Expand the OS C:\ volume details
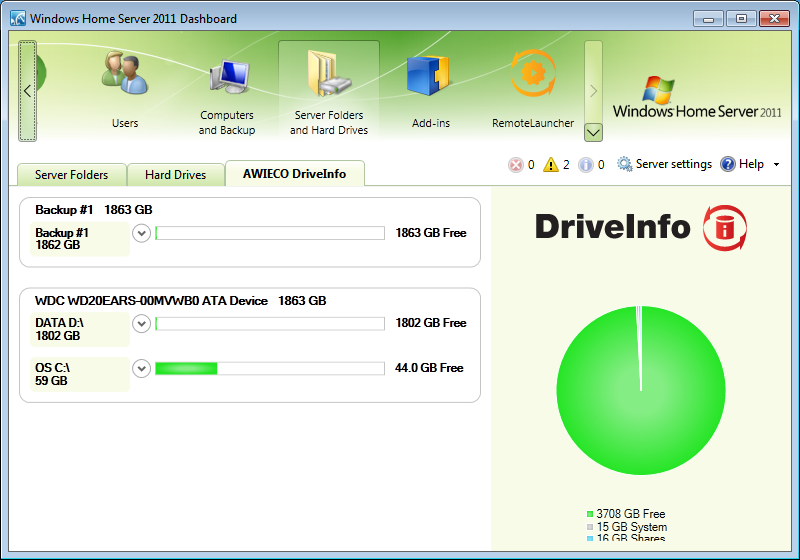The height and width of the screenshot is (560, 800). [x=141, y=368]
